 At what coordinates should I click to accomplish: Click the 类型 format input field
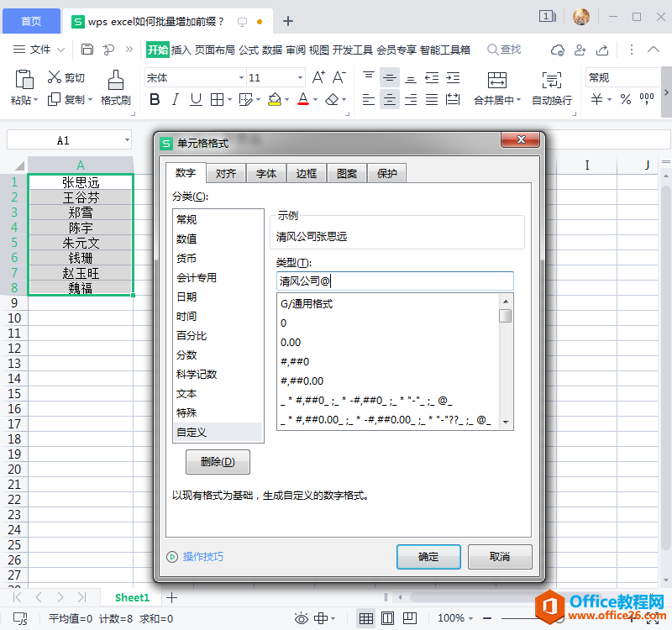(x=395, y=281)
